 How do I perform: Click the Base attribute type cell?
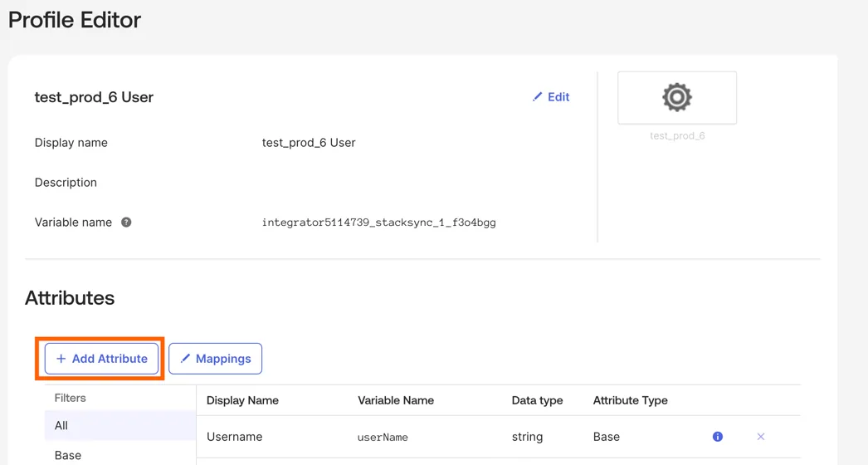click(x=606, y=437)
